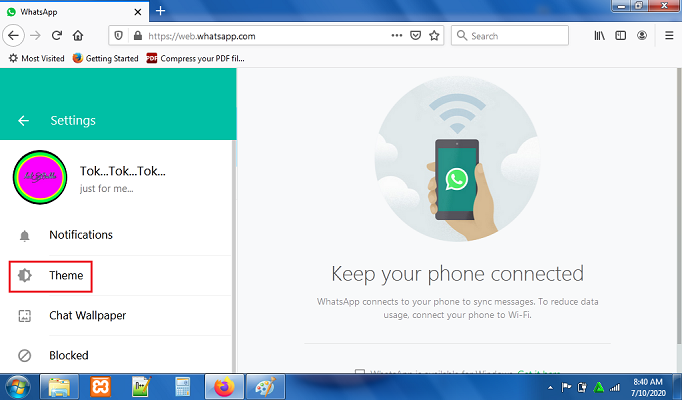Open Most Visited bookmarks folder
682x400 pixels.
coord(37,58)
